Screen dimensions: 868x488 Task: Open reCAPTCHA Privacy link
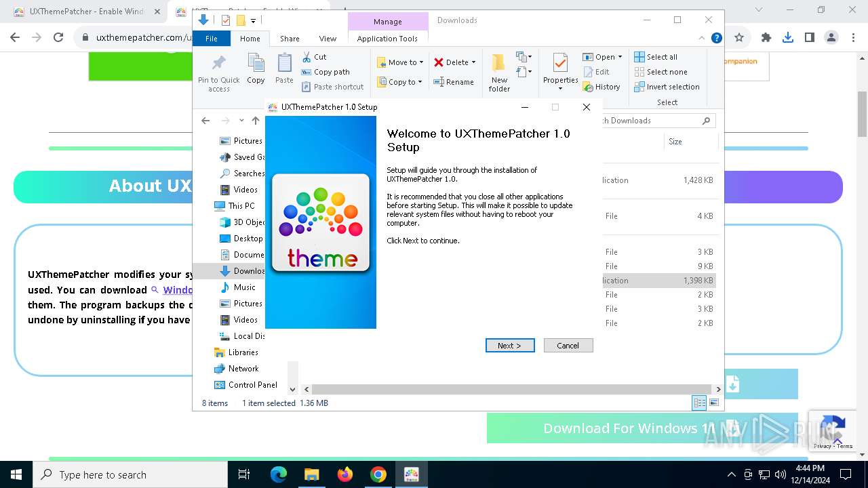pos(823,446)
